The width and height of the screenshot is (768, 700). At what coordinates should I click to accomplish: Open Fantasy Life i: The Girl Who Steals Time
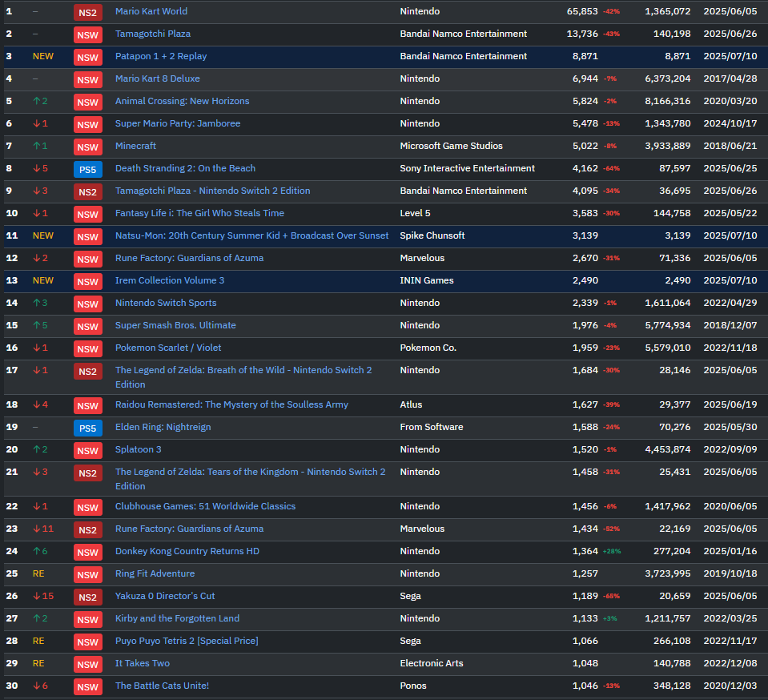[199, 214]
